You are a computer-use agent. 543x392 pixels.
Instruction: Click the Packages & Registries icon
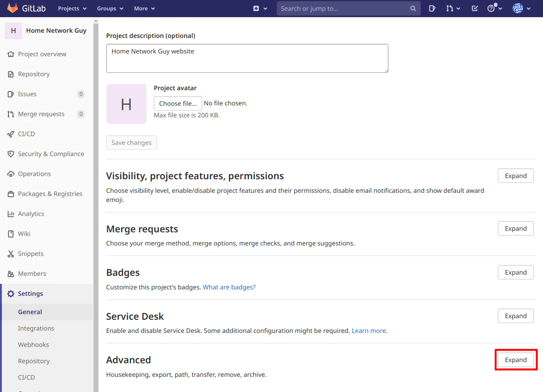point(11,194)
